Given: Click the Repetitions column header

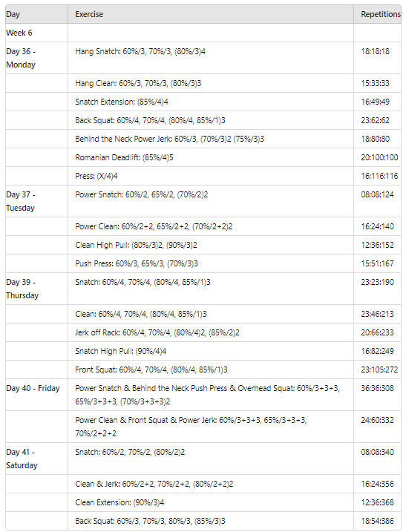Looking at the screenshot, I should (377, 14).
